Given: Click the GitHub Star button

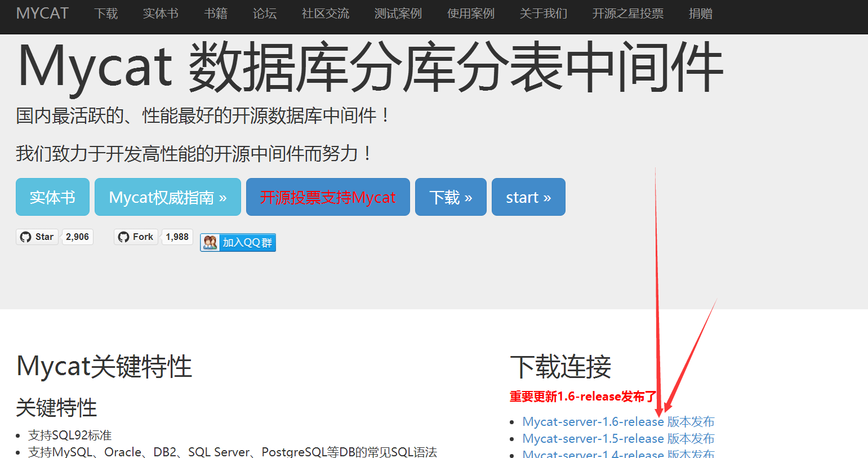Looking at the screenshot, I should click(x=37, y=237).
